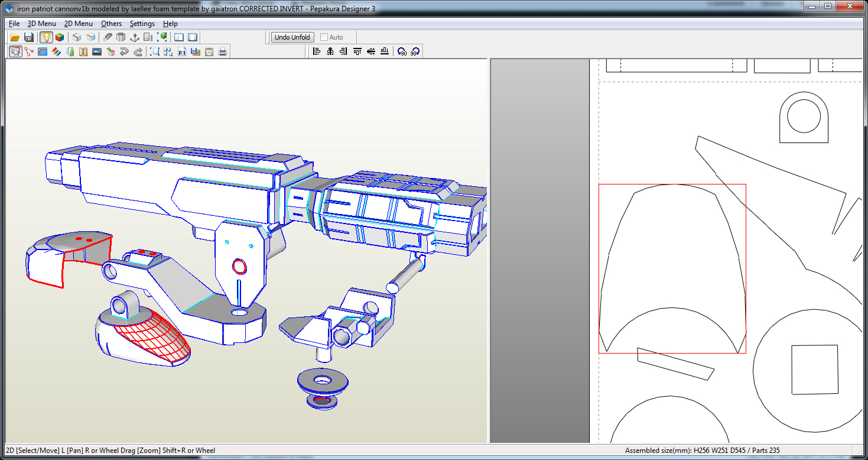The width and height of the screenshot is (868, 460).
Task: Select the right split-window layout icon
Action: point(193,37)
